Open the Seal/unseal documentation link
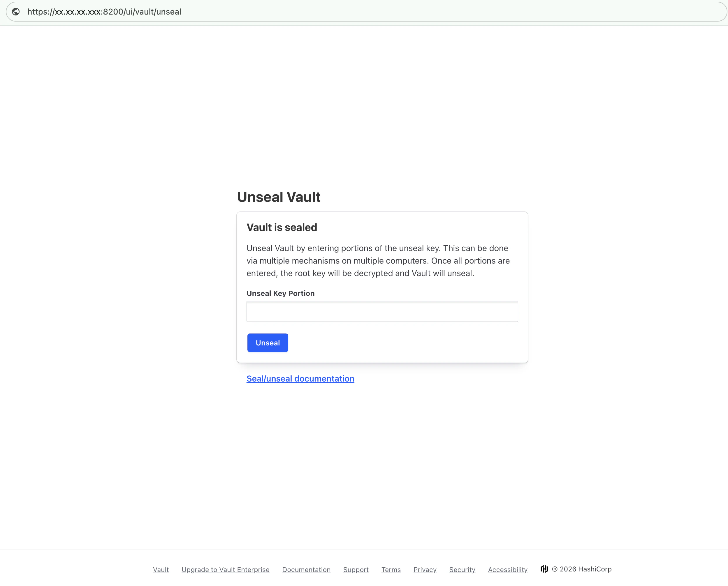728x586 pixels. [300, 379]
